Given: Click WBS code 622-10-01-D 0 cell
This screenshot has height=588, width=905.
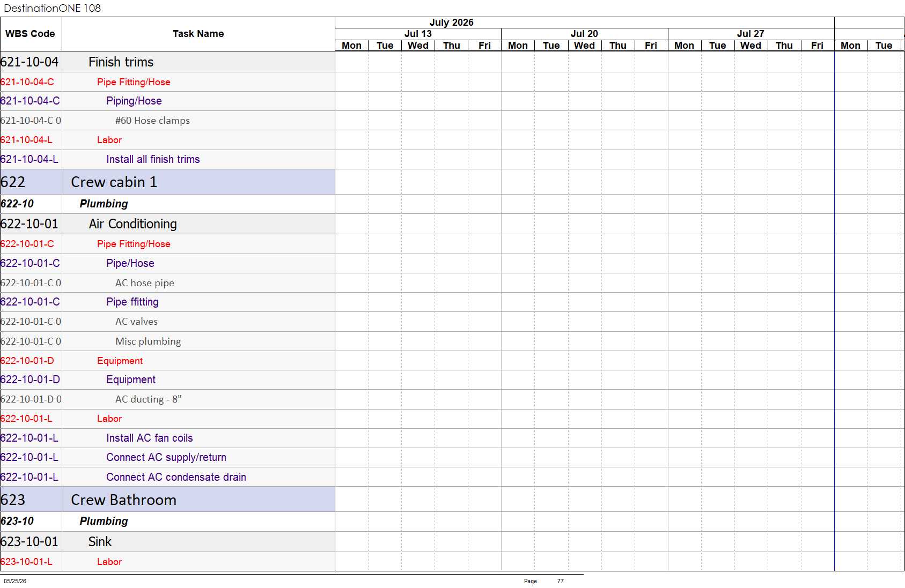Looking at the screenshot, I should click(x=31, y=399).
